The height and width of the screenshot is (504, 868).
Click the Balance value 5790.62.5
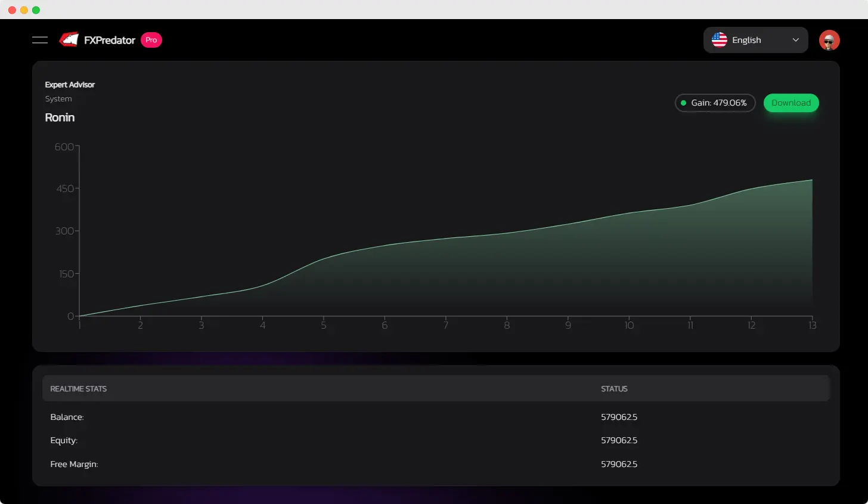[x=619, y=417]
